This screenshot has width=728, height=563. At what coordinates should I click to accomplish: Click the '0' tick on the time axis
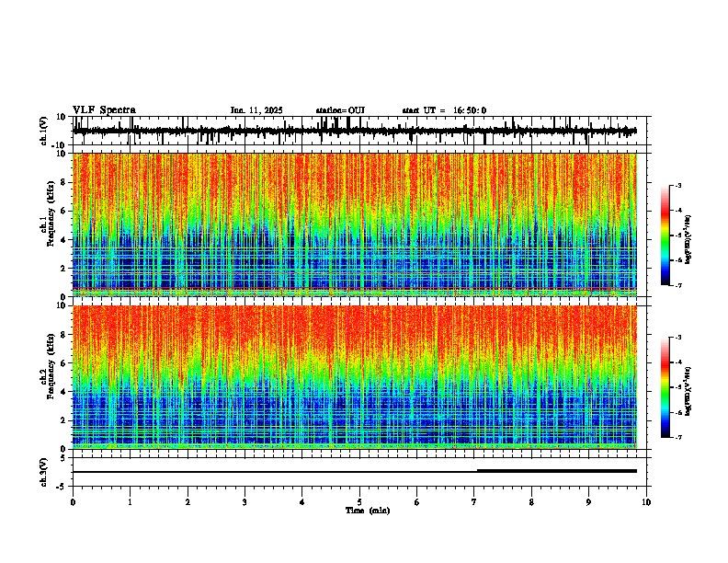pos(73,502)
